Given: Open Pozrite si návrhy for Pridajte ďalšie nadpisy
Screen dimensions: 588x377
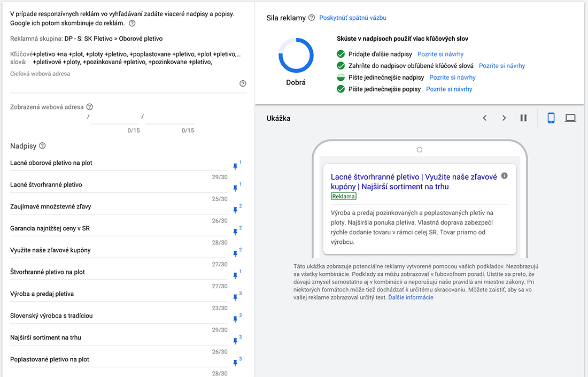Looking at the screenshot, I should 440,54.
